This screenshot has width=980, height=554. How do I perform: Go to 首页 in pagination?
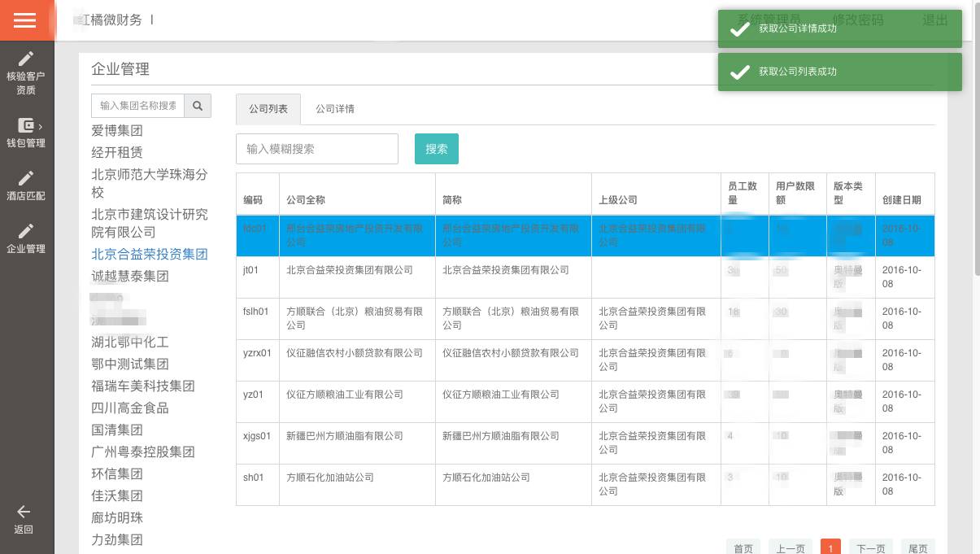743,548
